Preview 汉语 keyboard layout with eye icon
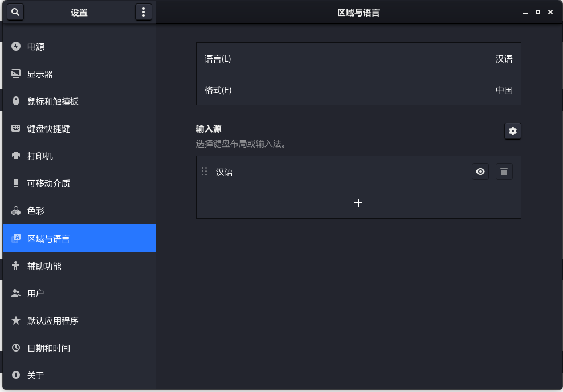The width and height of the screenshot is (563, 392). [x=480, y=171]
